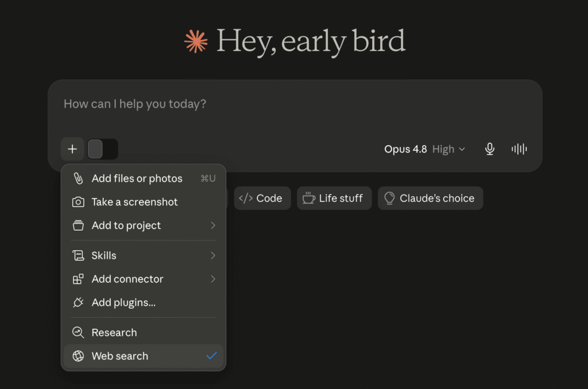Choose Add plugins... from the menu

coord(144,302)
